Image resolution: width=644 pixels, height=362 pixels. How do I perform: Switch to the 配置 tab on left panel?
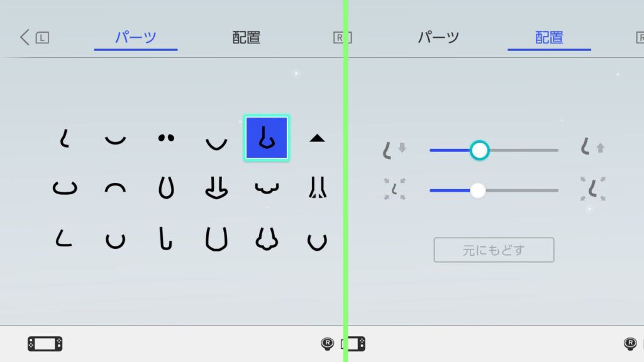tap(247, 37)
